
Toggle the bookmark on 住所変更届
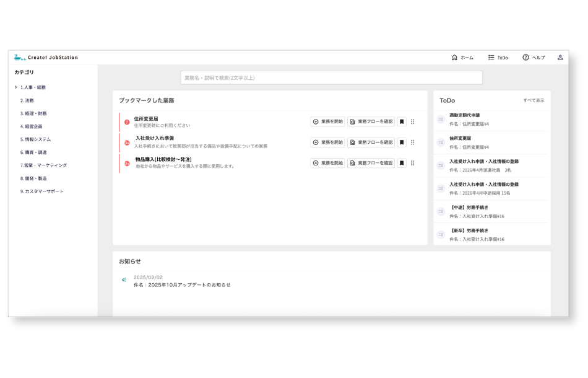401,121
